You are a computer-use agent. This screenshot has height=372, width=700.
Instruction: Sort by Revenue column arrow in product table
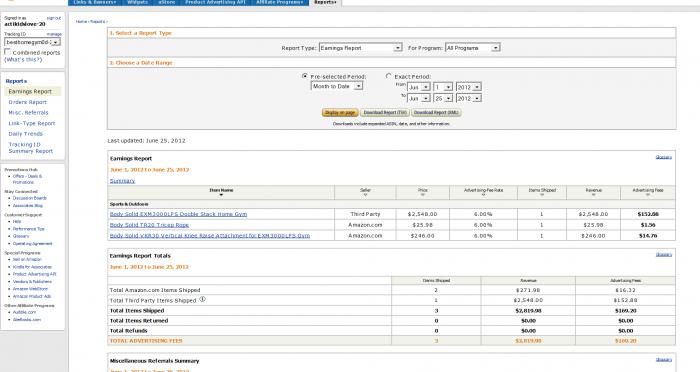[593, 195]
